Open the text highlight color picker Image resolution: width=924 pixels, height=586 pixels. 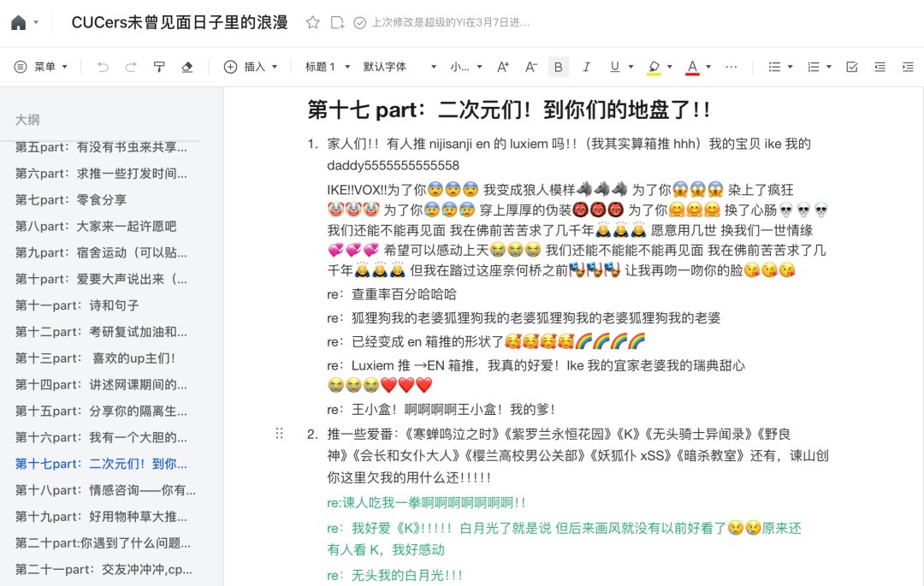tap(652, 66)
